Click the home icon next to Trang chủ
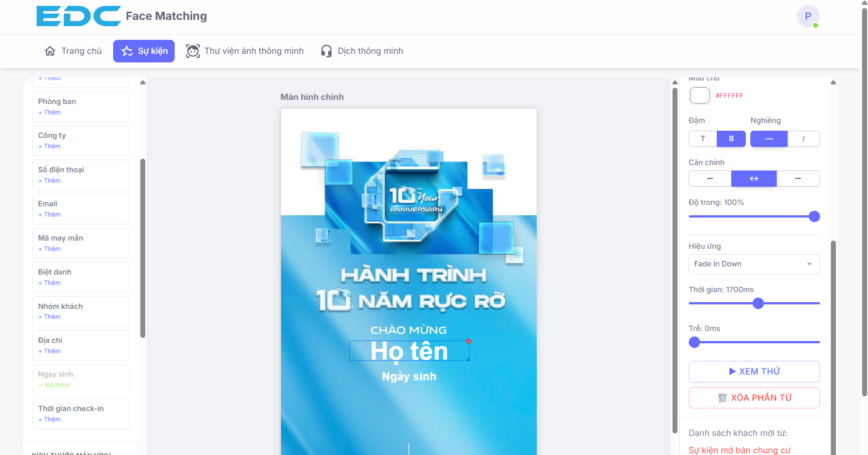The height and width of the screenshot is (455, 868). pos(50,51)
